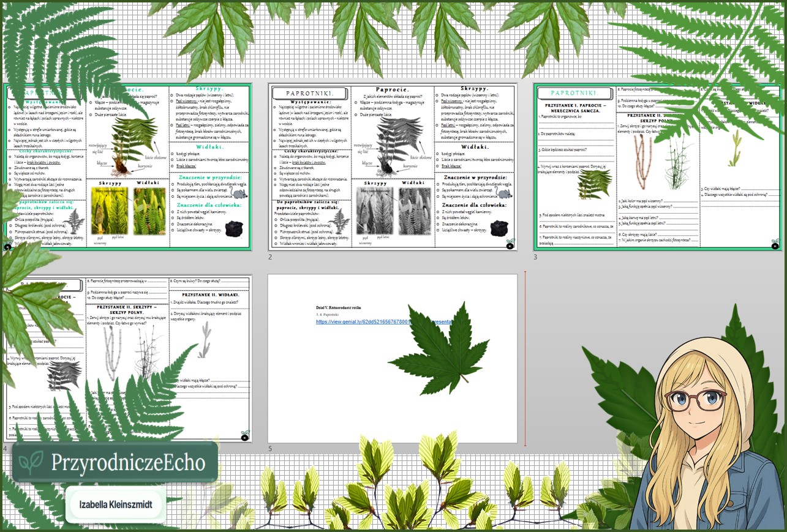Click the mouse icon on slide 1
This screenshot has width=787, height=532.
tap(238, 193)
